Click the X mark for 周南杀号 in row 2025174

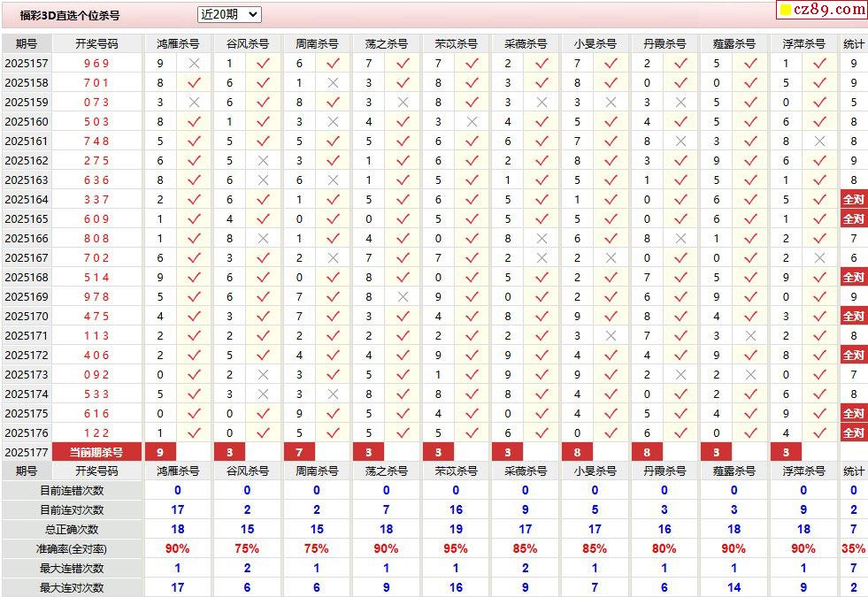pos(333,394)
